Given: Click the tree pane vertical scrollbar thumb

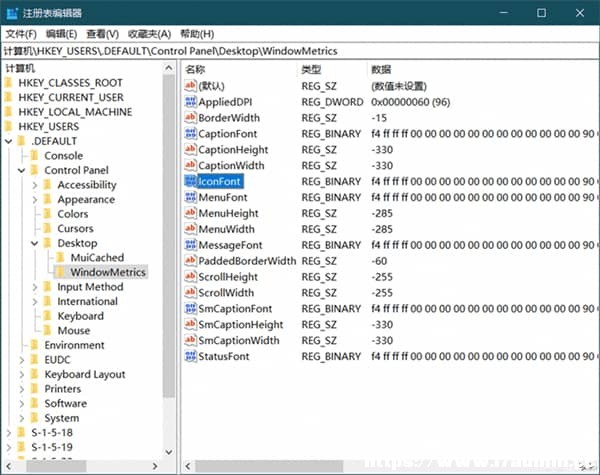Looking at the screenshot, I should pyautogui.click(x=168, y=236).
